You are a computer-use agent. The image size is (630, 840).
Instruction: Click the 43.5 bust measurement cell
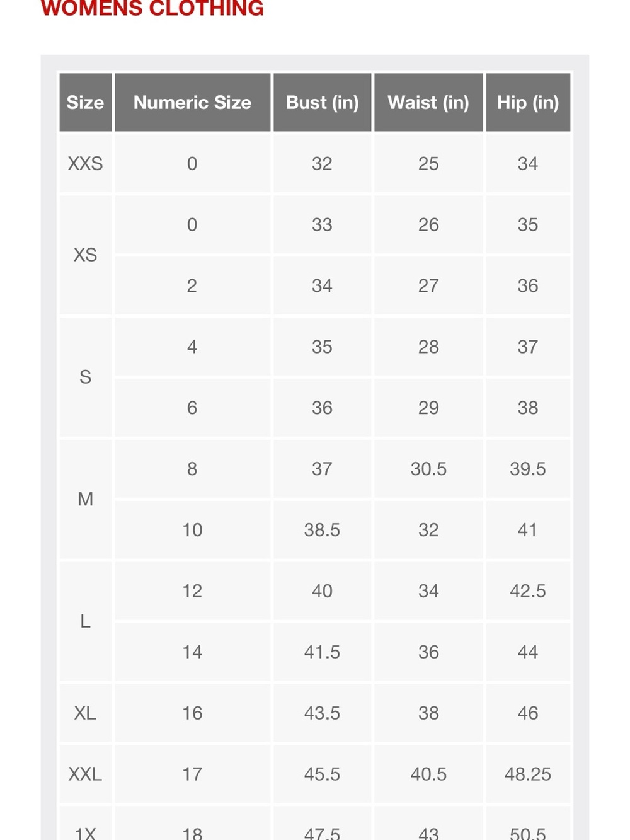[322, 713]
